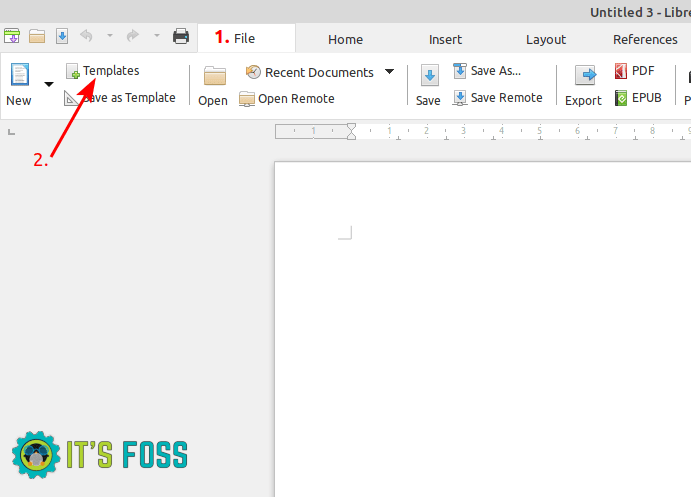Expand the Recent Documents dropdown arrow
The height and width of the screenshot is (497, 691).
[389, 72]
